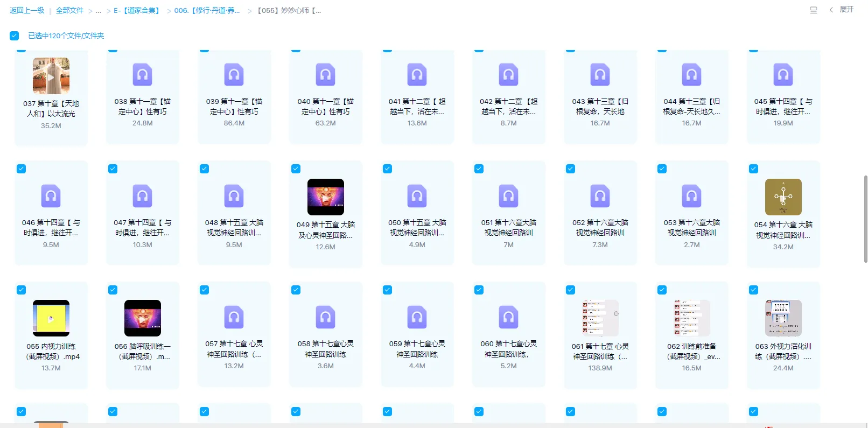Open audio file icon for 040 第十一章 63.2M
The image size is (868, 428).
[325, 74]
